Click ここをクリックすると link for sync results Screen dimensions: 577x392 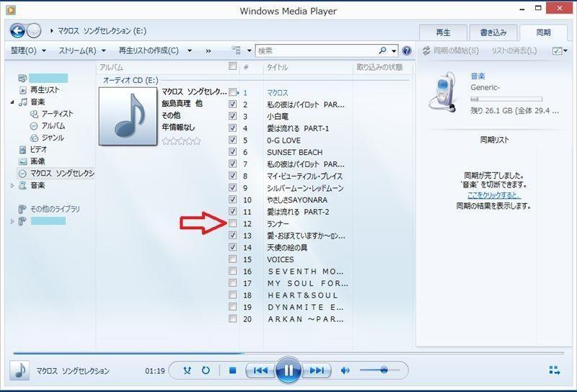click(494, 195)
